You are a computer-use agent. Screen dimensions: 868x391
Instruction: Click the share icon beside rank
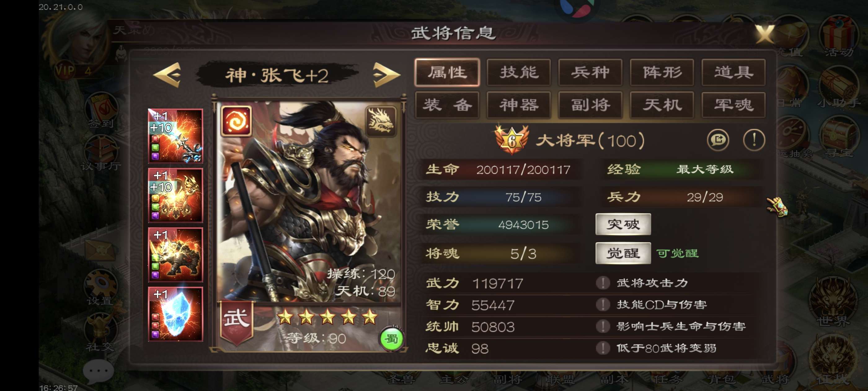718,140
